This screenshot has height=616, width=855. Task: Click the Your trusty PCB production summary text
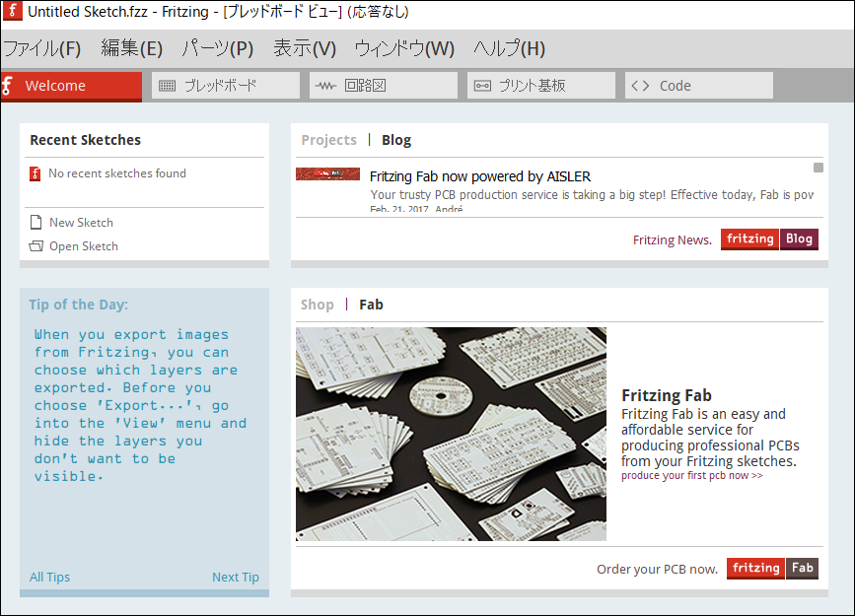[x=592, y=194]
